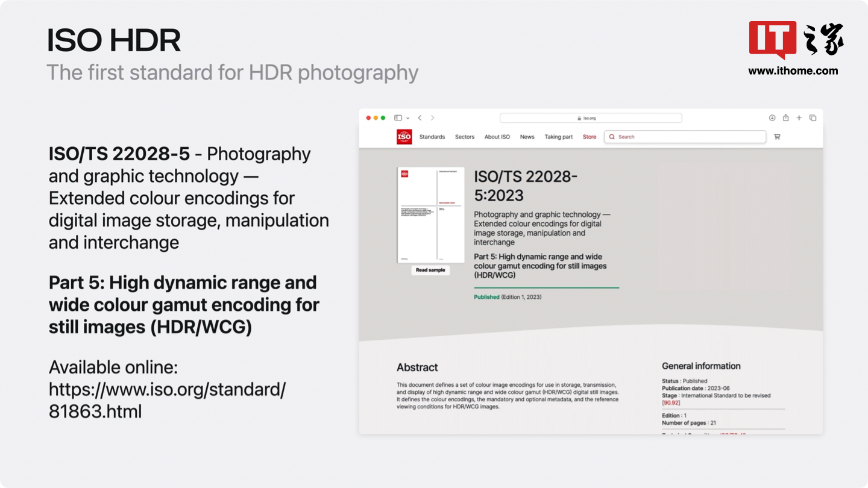Click the iso.org/standard/81863.html URL text
The image size is (868, 488).
point(167,401)
